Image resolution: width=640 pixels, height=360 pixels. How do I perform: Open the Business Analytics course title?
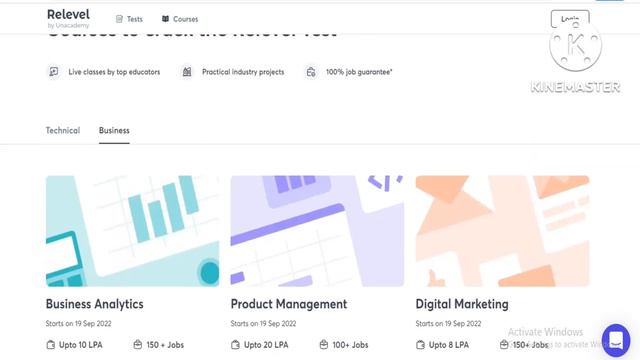(x=95, y=304)
